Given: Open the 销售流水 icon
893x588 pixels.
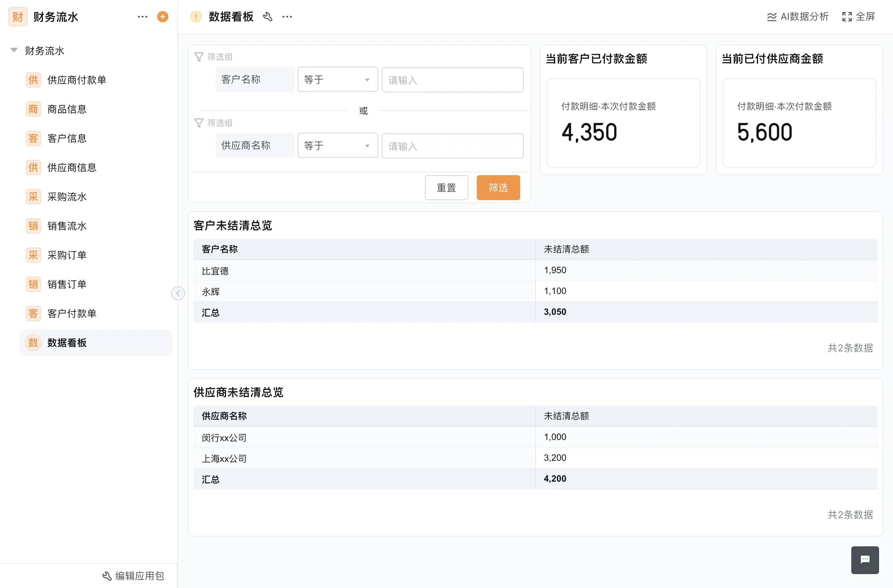Looking at the screenshot, I should [33, 226].
